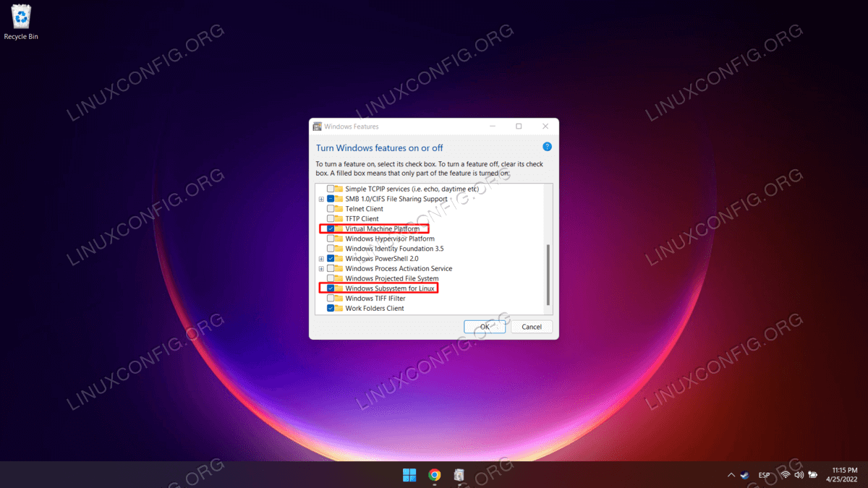868x488 pixels.
Task: Click the Windows PowerShell 2.0 folder icon
Action: pos(339,259)
